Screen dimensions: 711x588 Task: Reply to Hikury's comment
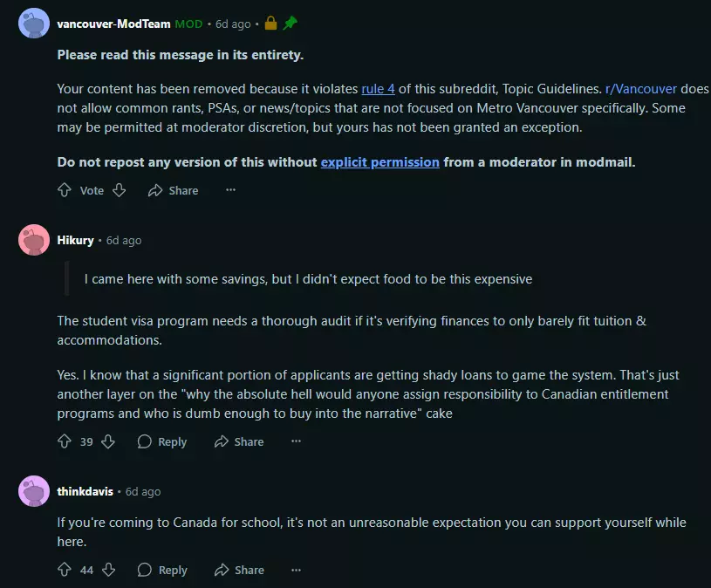[162, 441]
